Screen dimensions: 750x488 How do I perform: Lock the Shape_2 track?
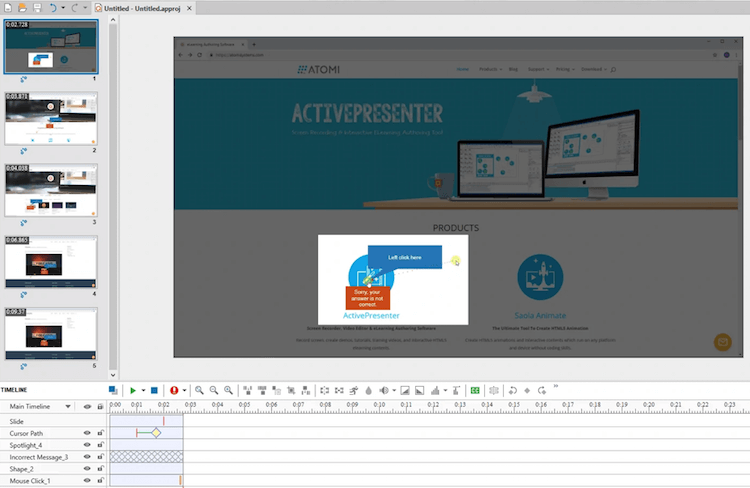pyautogui.click(x=100, y=469)
